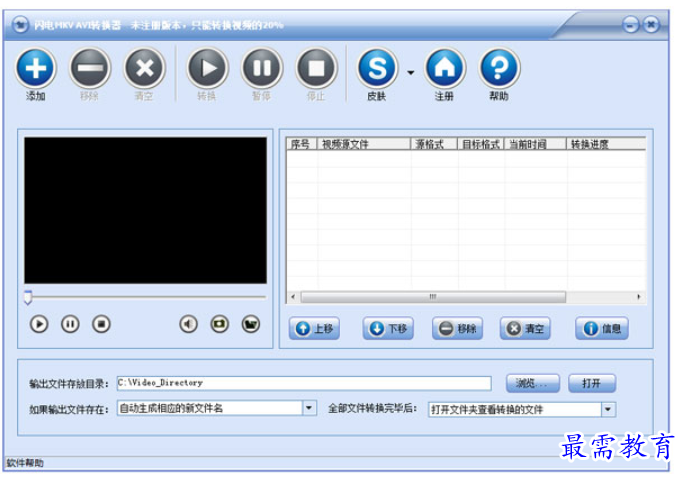Pause the preview with small pause button
Viewport: 683px width, 478px height.
(70, 324)
